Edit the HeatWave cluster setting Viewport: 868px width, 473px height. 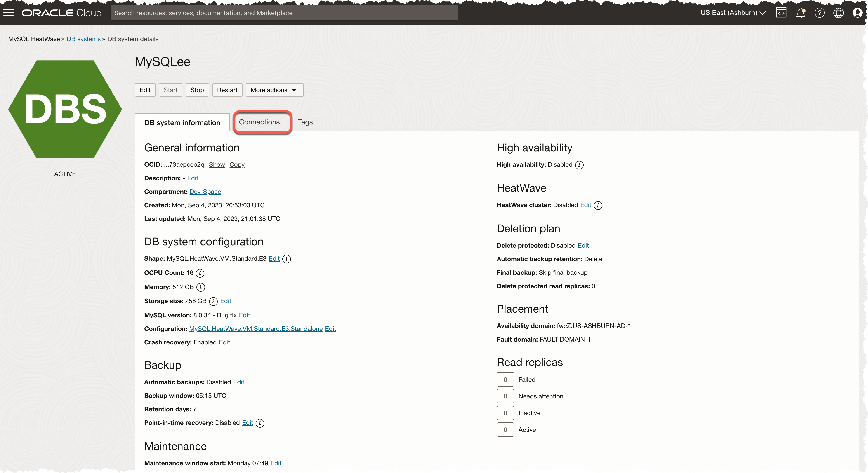click(x=585, y=205)
